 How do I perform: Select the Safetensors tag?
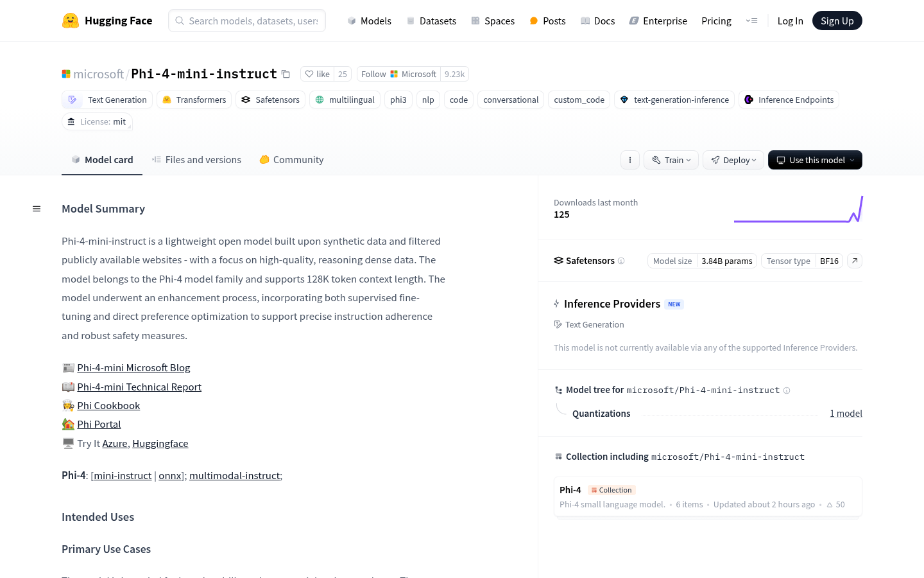[x=270, y=100]
